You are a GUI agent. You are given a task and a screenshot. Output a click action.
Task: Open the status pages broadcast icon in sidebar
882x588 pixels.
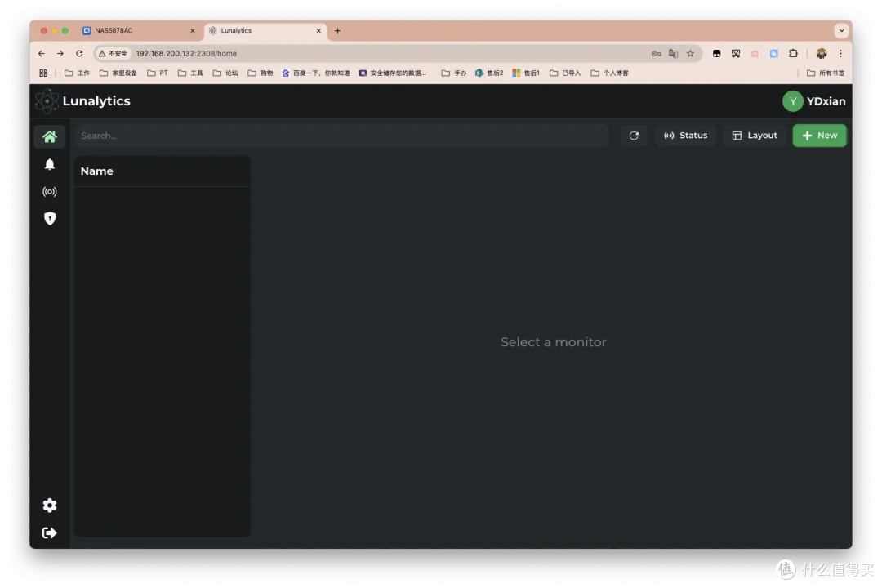pos(50,192)
